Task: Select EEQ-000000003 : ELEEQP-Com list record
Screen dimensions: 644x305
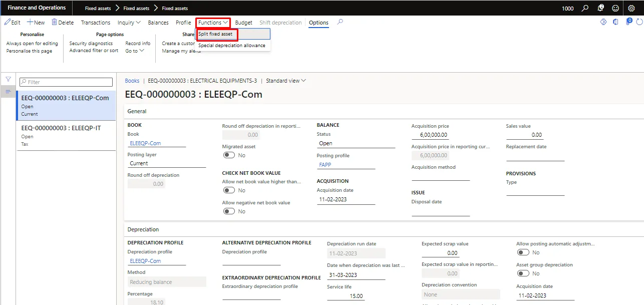Action: pyautogui.click(x=66, y=105)
